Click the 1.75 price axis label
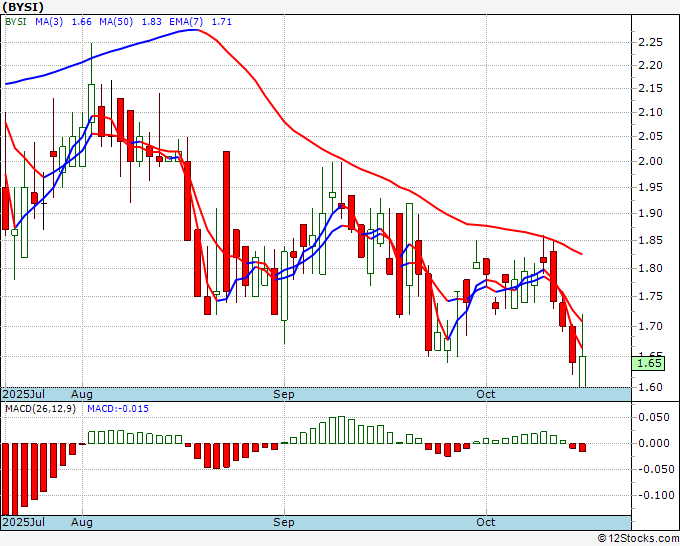Viewport: 680px width, 546px height. tap(651, 296)
